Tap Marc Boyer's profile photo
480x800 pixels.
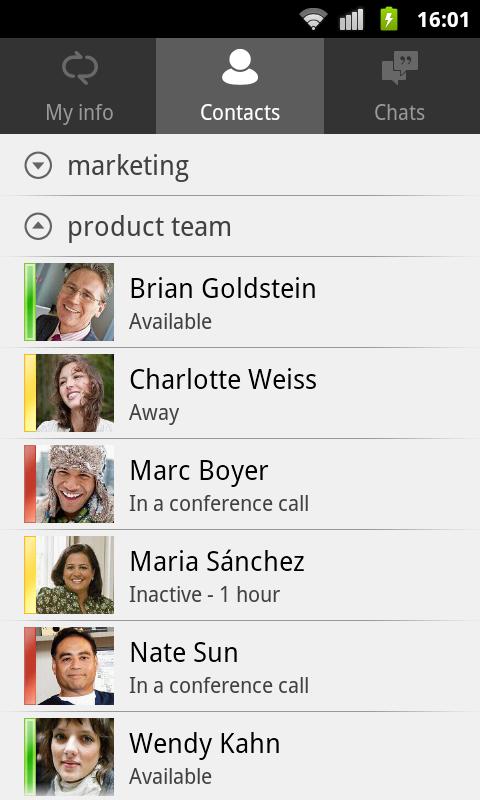coord(75,484)
